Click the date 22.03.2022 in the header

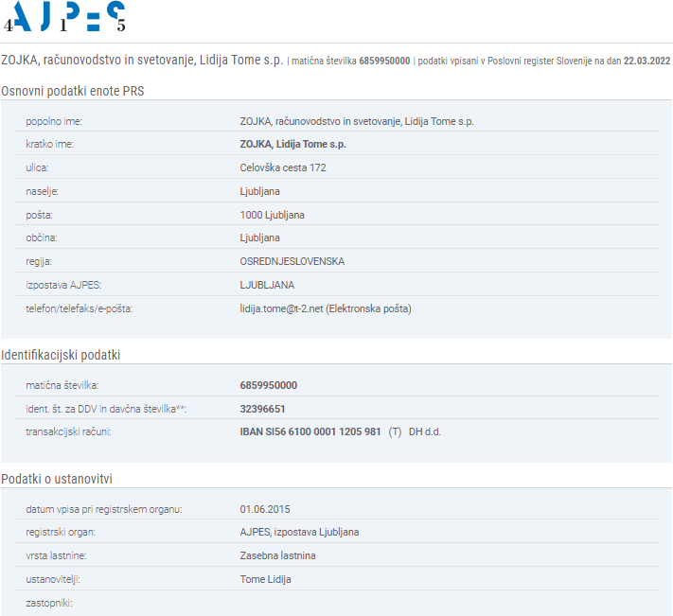click(x=646, y=61)
